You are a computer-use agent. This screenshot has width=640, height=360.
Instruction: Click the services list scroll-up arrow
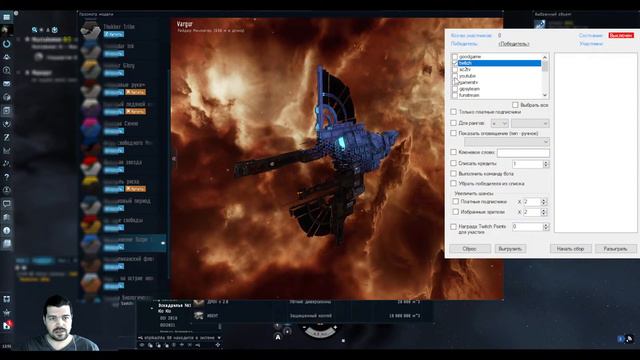tap(545, 57)
